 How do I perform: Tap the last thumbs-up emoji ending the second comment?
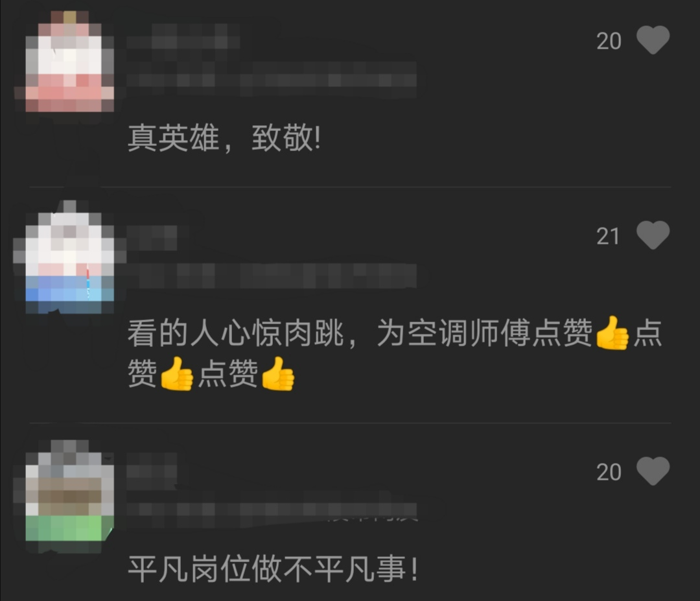tap(277, 373)
